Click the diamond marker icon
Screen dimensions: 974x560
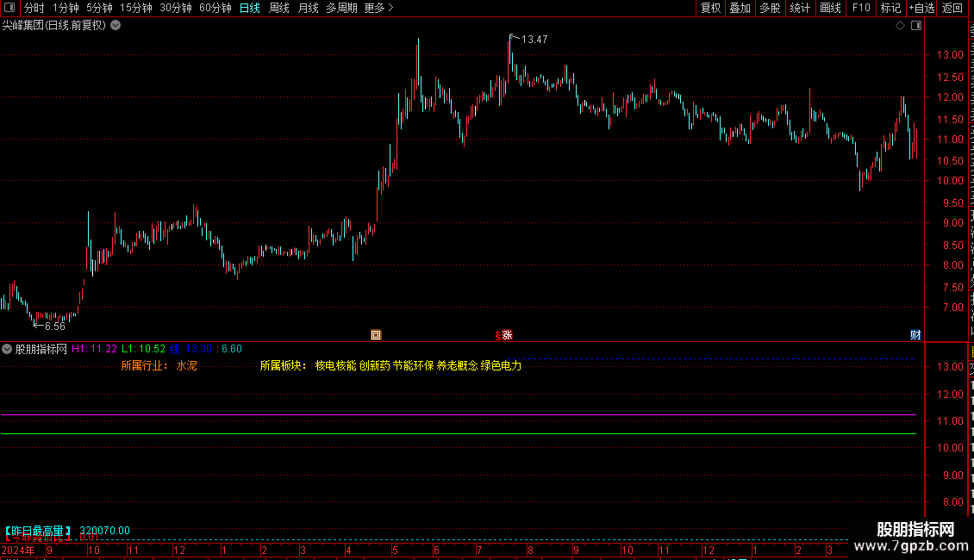pyautogui.click(x=900, y=26)
